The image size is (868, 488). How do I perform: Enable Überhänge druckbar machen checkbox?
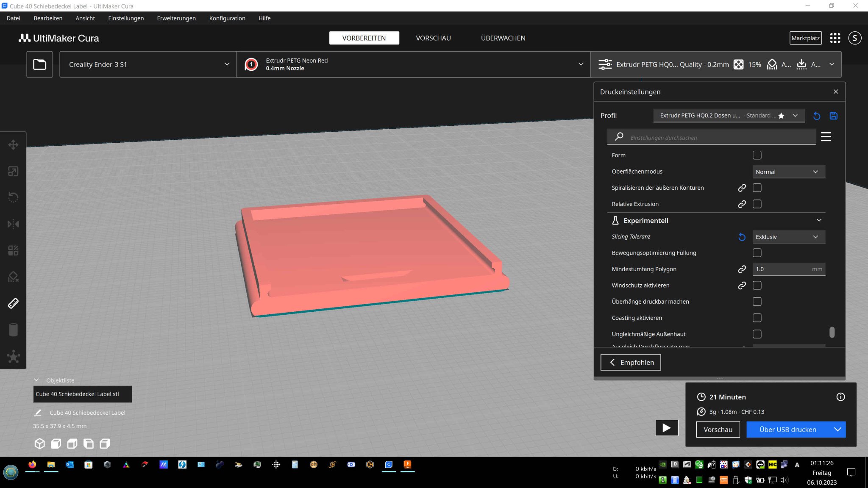click(x=757, y=302)
